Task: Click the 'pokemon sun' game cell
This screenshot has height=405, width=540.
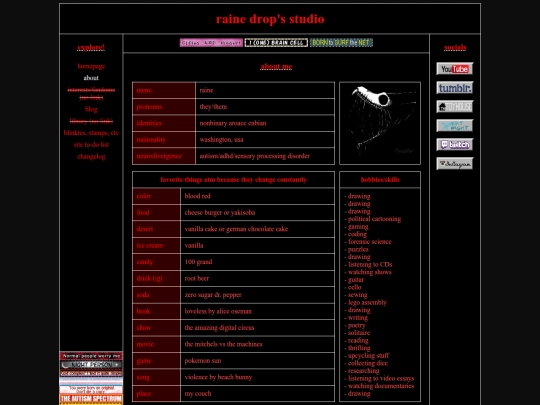Action: coord(257,361)
